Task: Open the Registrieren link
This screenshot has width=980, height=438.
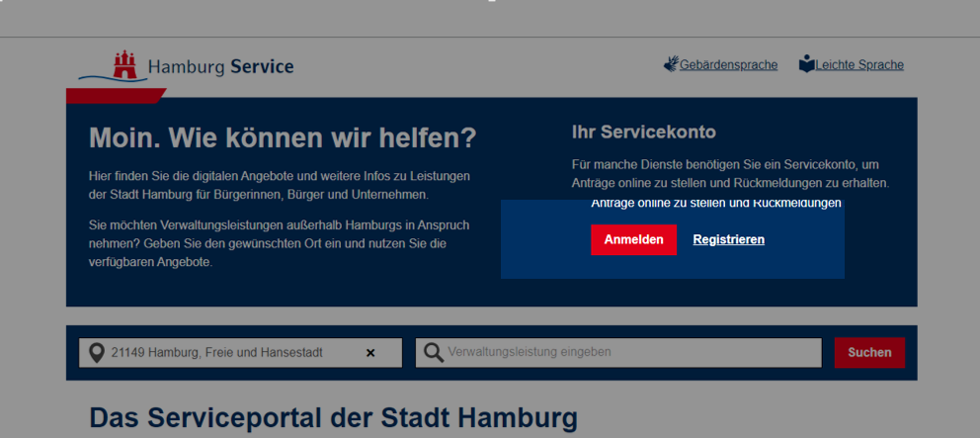Action: (x=729, y=239)
